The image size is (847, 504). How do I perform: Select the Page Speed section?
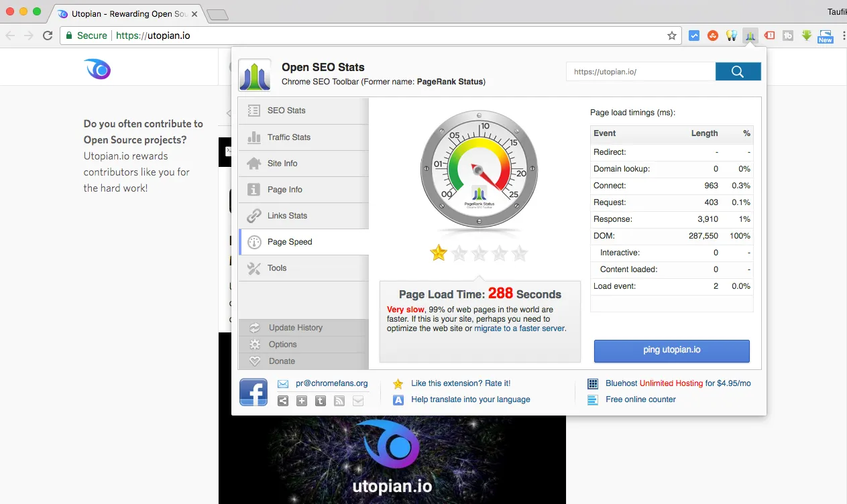point(304,241)
